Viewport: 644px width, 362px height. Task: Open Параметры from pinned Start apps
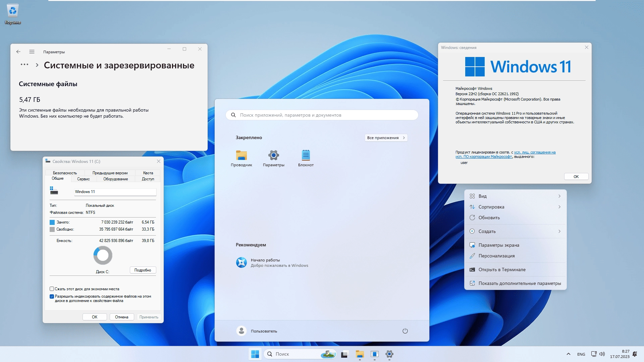click(x=274, y=158)
